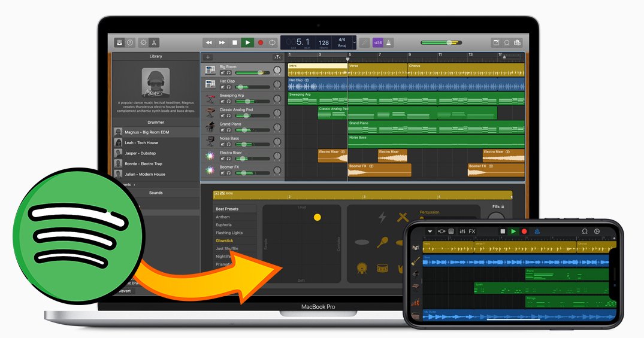644x338 pixels.
Task: Select the Chorus region on Big Room track
Action: point(466,70)
